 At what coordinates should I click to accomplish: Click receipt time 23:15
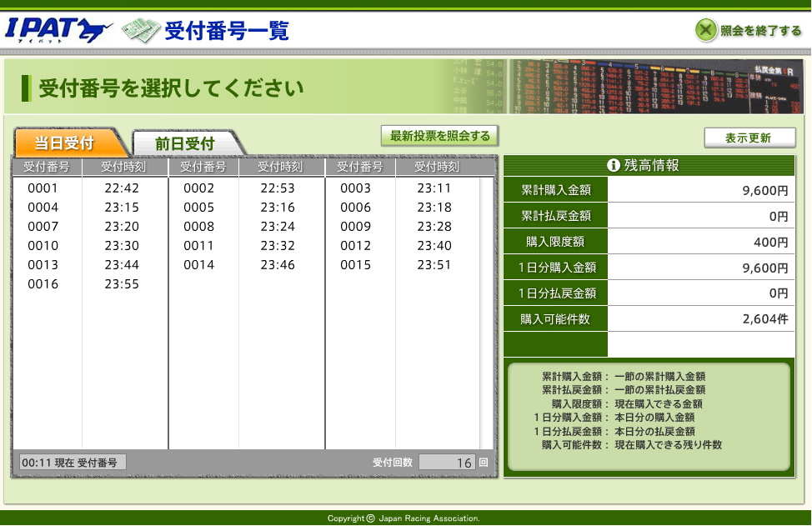(122, 208)
